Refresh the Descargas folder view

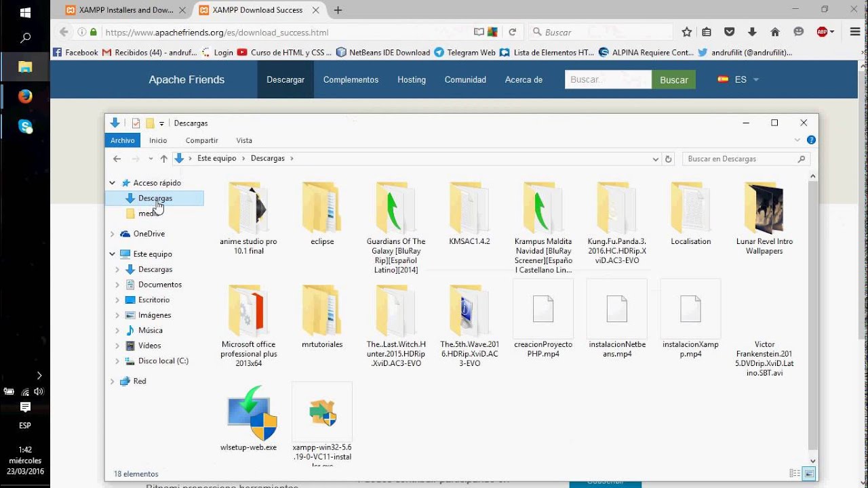pos(668,159)
